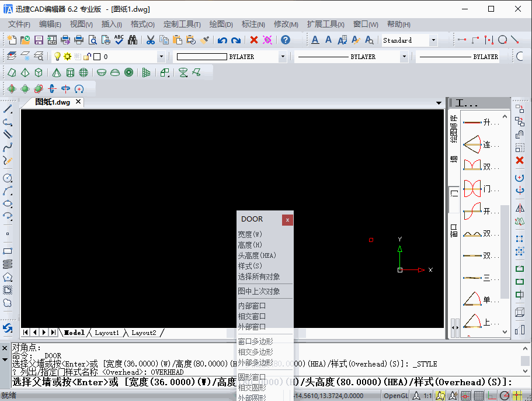Click the Print icon
The width and height of the screenshot is (532, 401).
click(x=79, y=40)
